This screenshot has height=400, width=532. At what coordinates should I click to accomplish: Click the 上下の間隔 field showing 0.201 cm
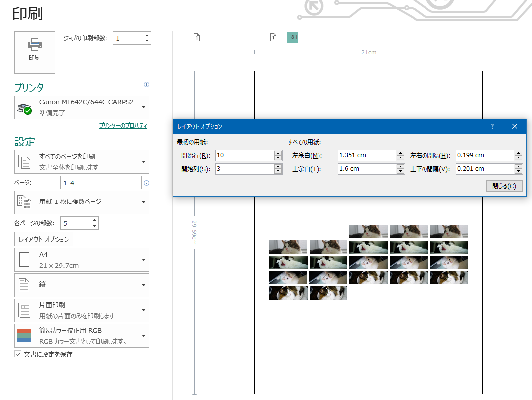coord(485,169)
